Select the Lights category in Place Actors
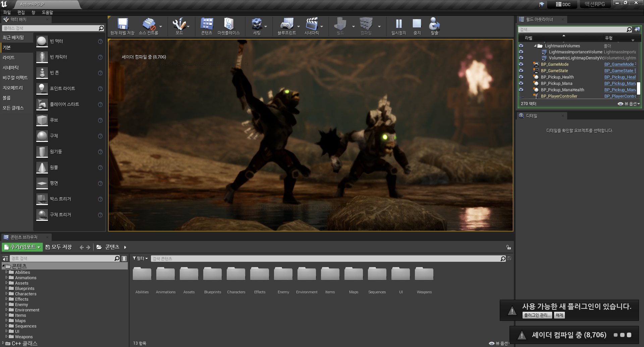 [x=9, y=58]
